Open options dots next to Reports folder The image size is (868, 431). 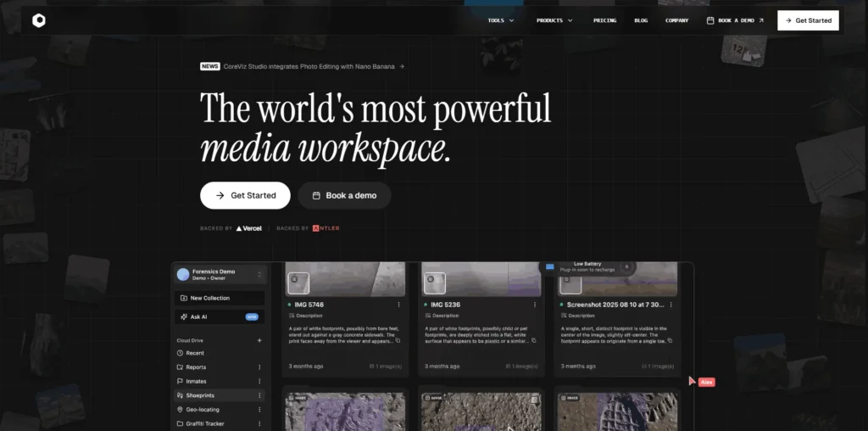259,367
